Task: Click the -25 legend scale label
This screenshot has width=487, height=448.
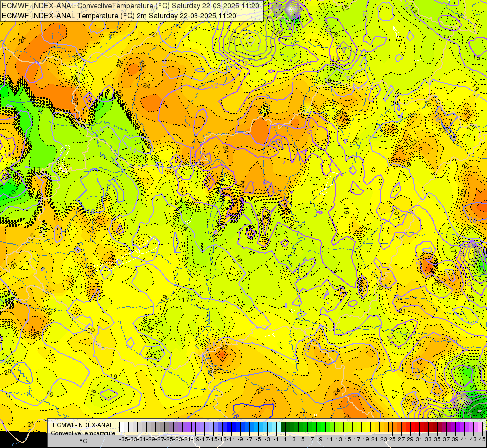Action: [168, 439]
